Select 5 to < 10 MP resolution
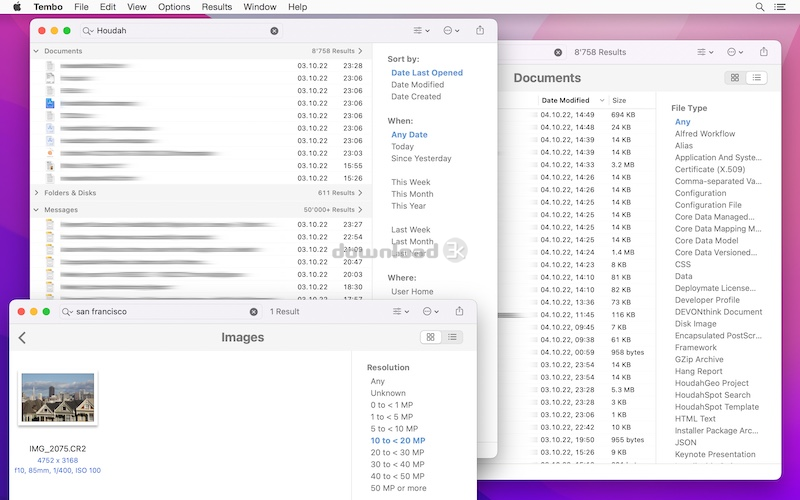The height and width of the screenshot is (500, 800). pos(394,429)
